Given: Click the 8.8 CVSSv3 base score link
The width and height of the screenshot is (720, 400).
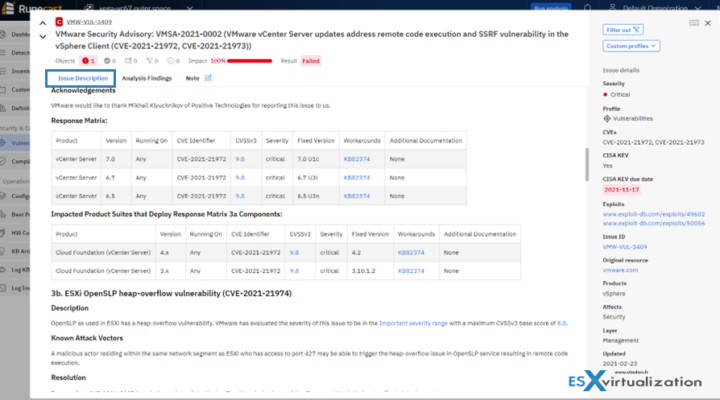Looking at the screenshot, I should tap(562, 323).
